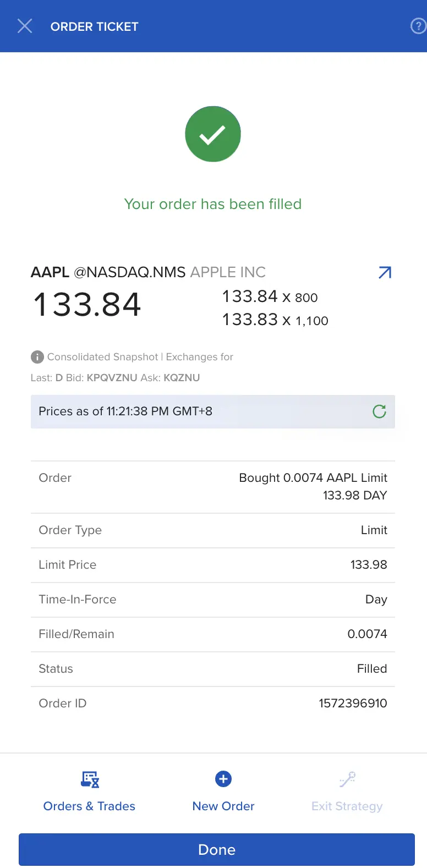Tap the Limit Price 133.98 row
Screen dimensions: 427x868
pyautogui.click(x=213, y=565)
